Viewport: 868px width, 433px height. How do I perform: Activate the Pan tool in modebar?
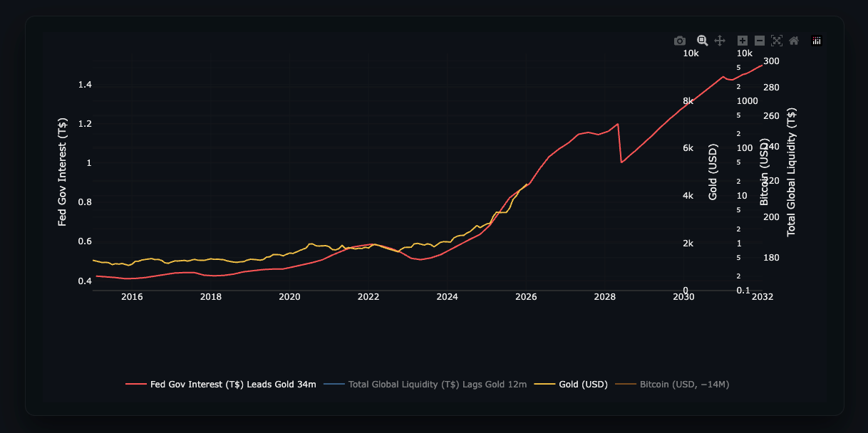pyautogui.click(x=720, y=41)
